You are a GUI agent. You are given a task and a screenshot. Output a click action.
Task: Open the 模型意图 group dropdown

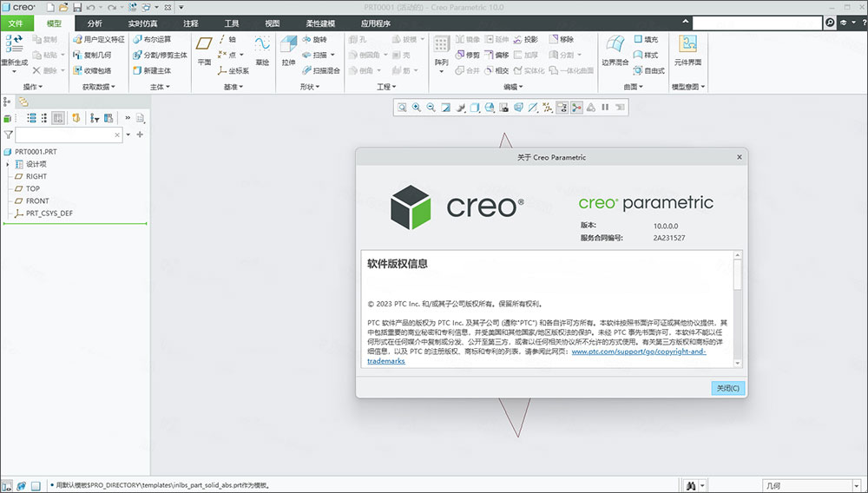point(688,87)
